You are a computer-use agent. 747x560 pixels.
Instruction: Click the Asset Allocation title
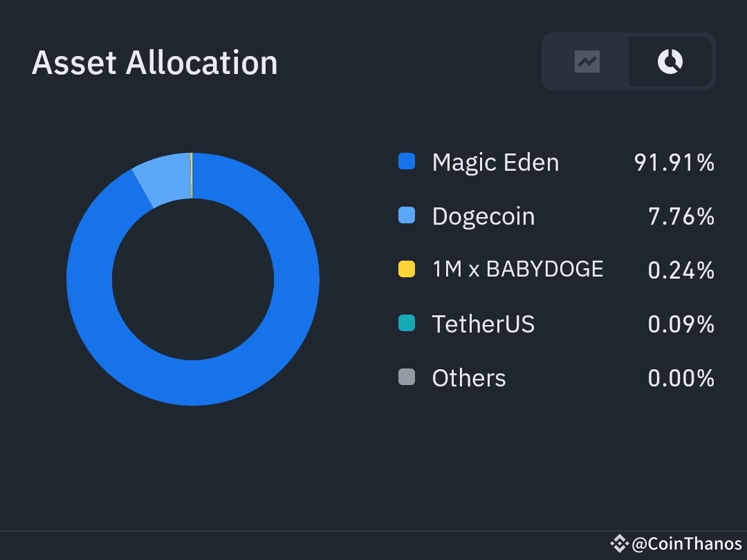click(154, 62)
